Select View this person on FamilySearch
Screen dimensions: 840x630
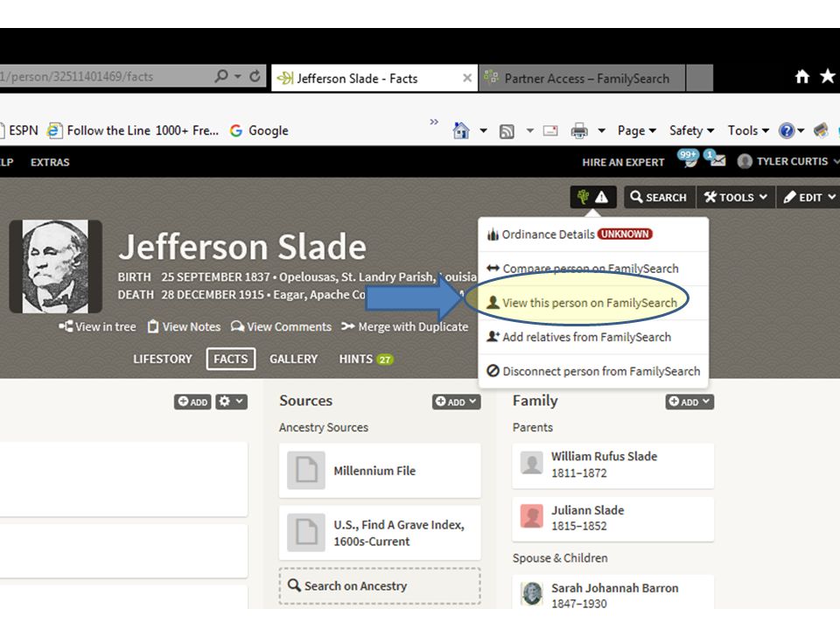point(593,303)
